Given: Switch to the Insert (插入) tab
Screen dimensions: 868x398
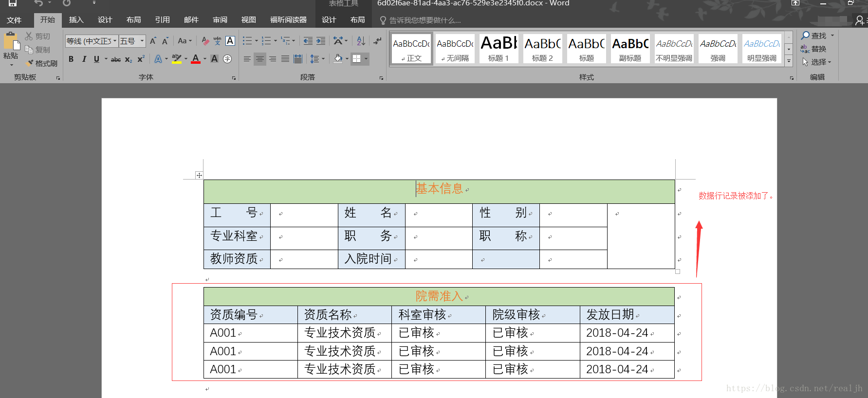Looking at the screenshot, I should pos(76,20).
